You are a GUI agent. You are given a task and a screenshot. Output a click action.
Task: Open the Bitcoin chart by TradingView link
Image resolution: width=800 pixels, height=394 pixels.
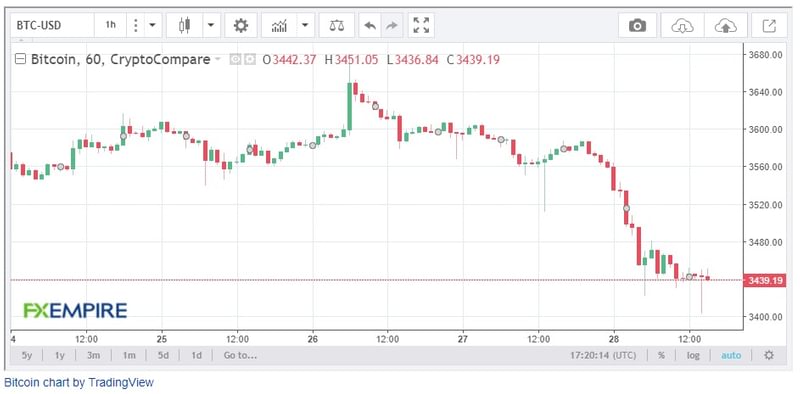(79, 382)
